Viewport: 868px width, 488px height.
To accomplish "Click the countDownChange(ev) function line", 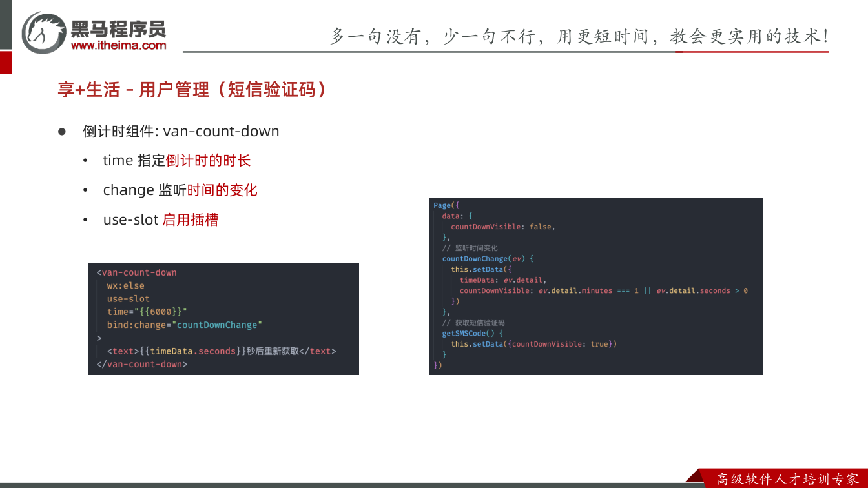I will 488,258.
